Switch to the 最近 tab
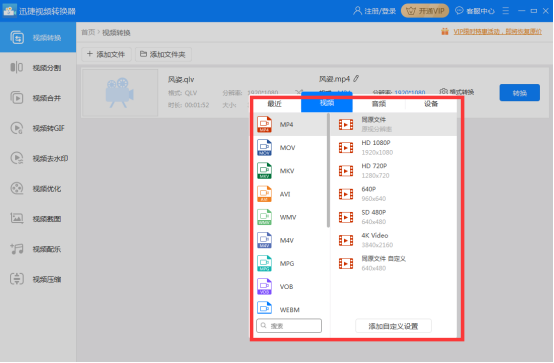The height and width of the screenshot is (363, 554). click(x=275, y=104)
